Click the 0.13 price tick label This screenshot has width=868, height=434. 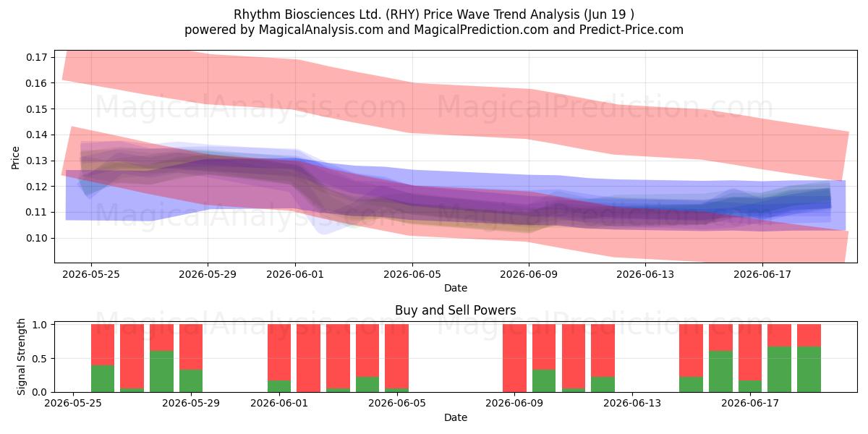pos(37,161)
